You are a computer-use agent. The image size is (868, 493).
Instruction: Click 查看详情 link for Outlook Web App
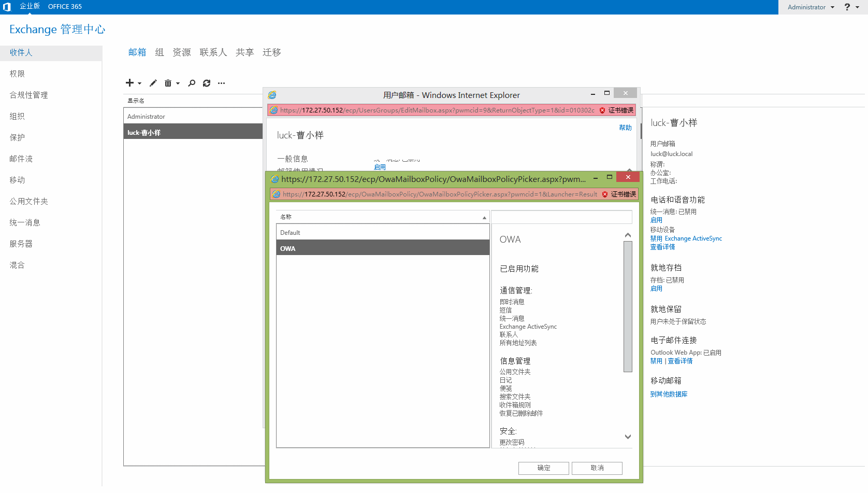point(680,361)
